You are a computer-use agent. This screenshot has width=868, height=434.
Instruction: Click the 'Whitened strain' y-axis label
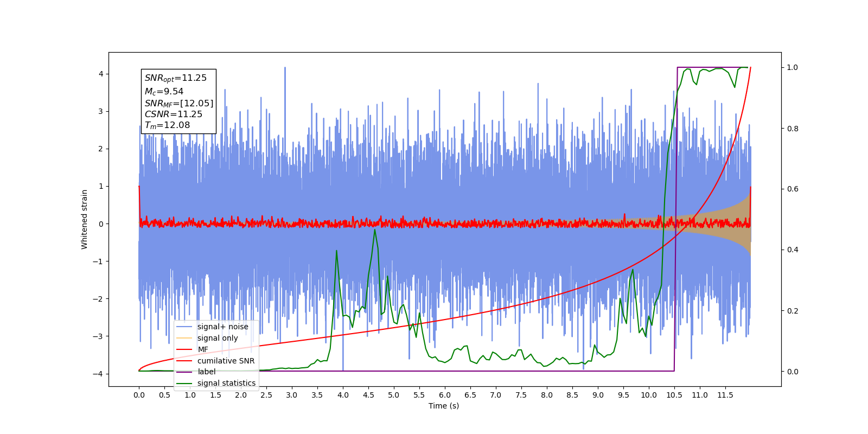85,219
